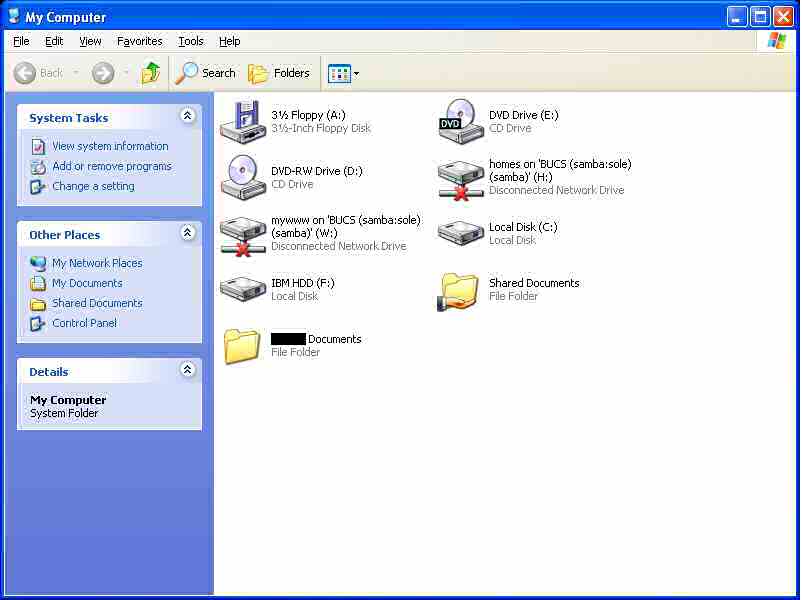This screenshot has width=802, height=600.
Task: Select the user's Documents folder icon
Action: 242,347
